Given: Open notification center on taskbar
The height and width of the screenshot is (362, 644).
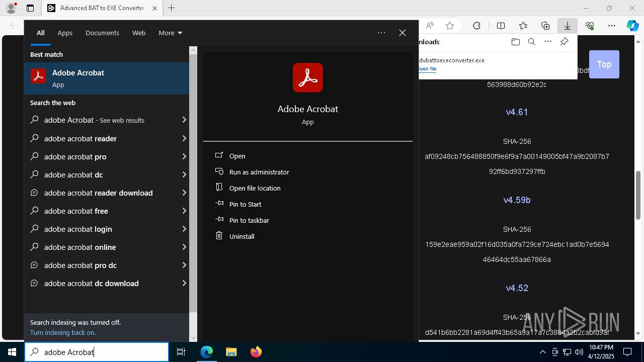Looking at the screenshot, I should coord(627,352).
